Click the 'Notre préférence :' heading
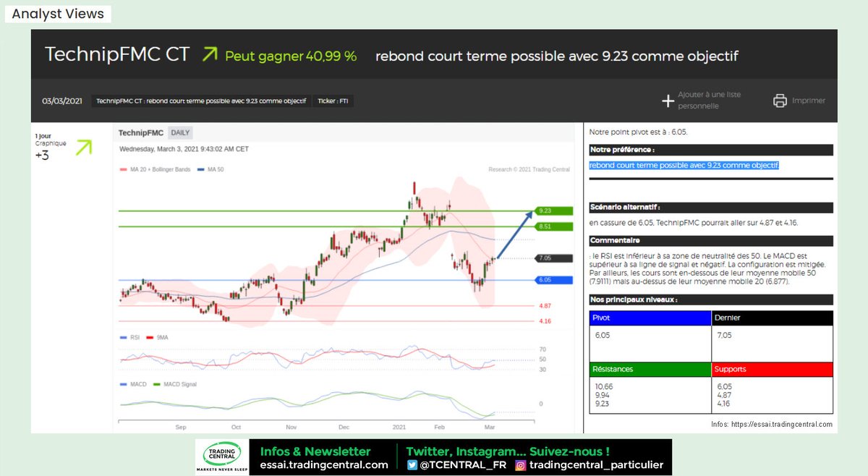The height and width of the screenshot is (476, 868). pos(711,150)
